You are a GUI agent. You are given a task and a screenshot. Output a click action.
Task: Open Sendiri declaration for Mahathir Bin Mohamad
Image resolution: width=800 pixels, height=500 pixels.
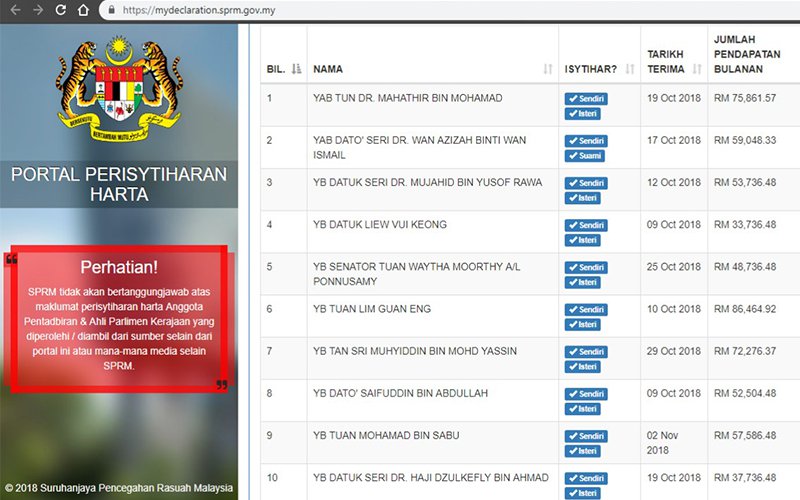pyautogui.click(x=586, y=99)
